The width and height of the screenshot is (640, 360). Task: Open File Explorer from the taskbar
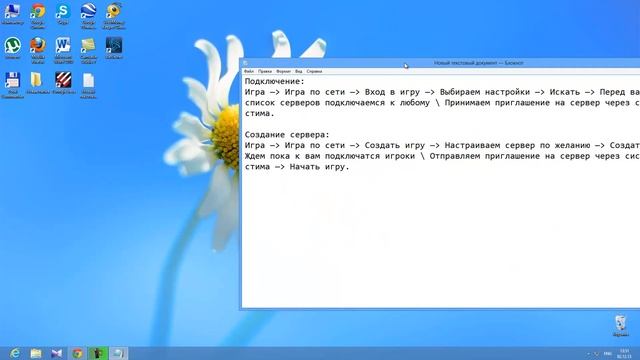(36, 353)
